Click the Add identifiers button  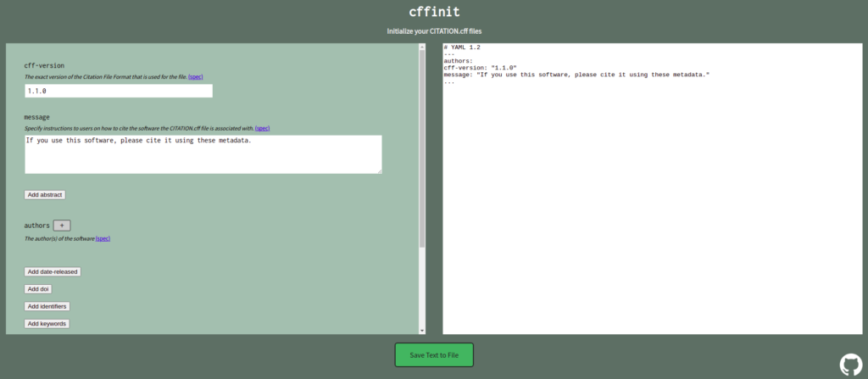click(47, 306)
